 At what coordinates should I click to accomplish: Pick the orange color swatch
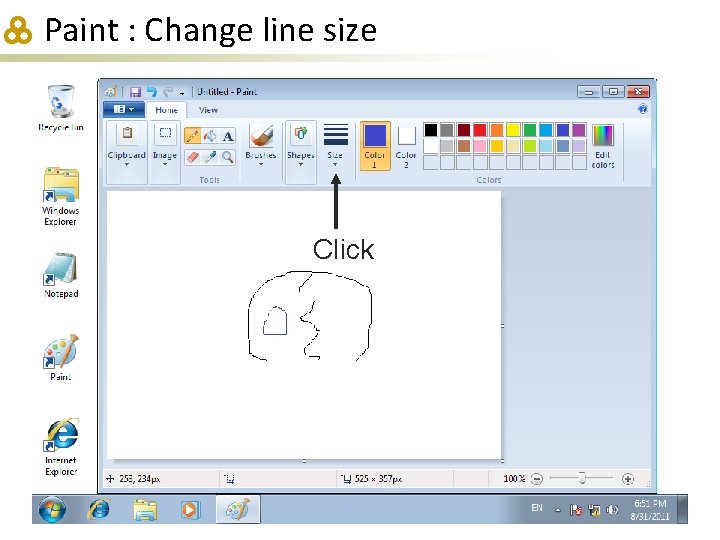(x=496, y=130)
